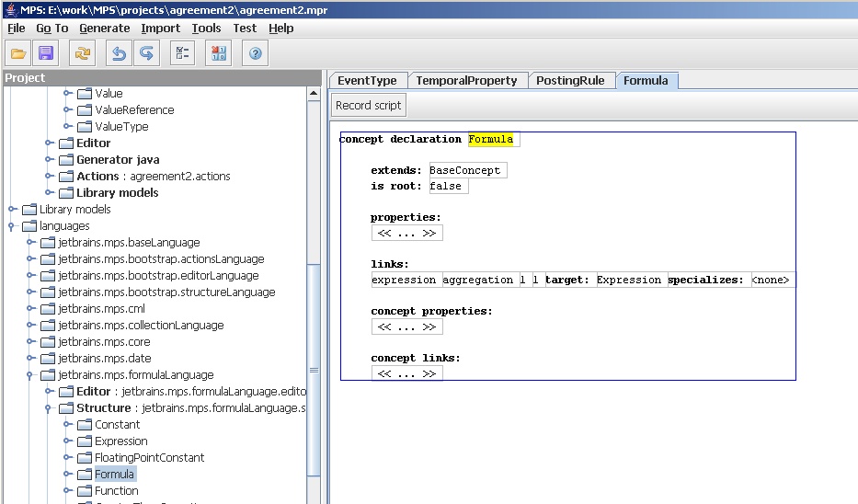Switch to the PostingRule tab
The image size is (858, 504).
[x=570, y=81]
